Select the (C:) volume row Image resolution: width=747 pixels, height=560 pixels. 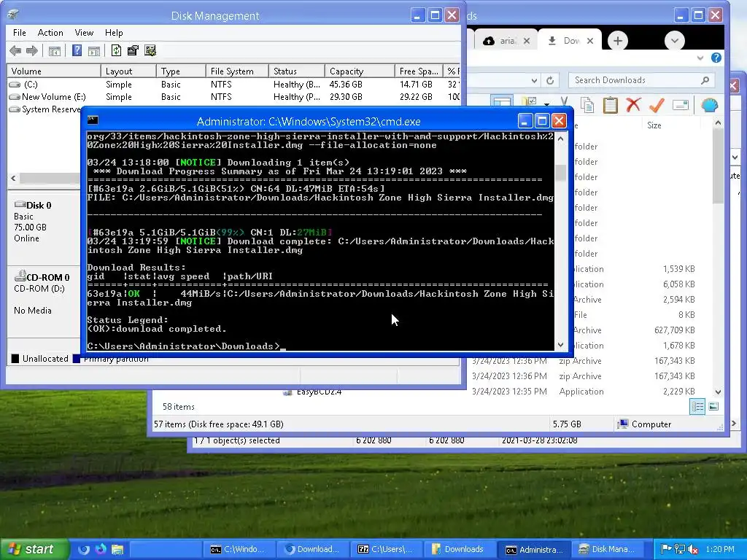233,85
